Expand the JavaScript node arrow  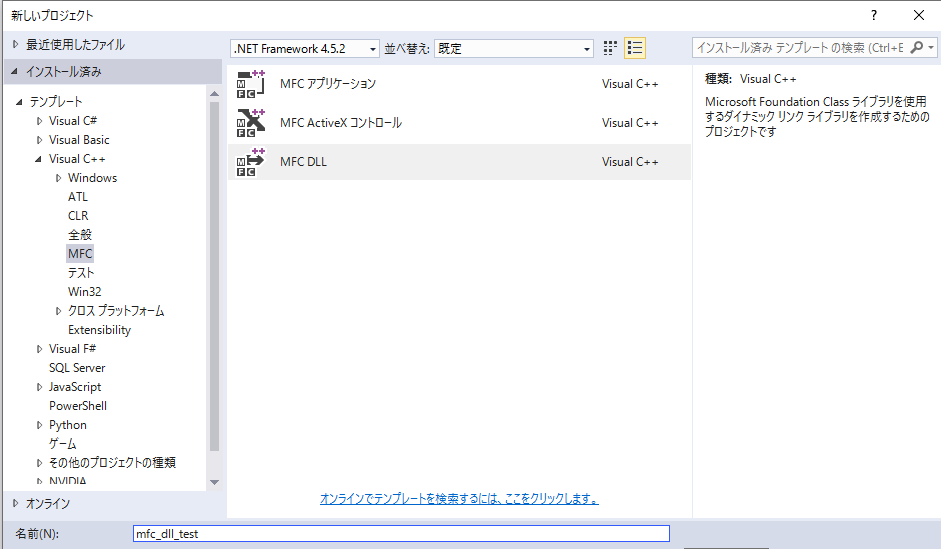point(39,387)
